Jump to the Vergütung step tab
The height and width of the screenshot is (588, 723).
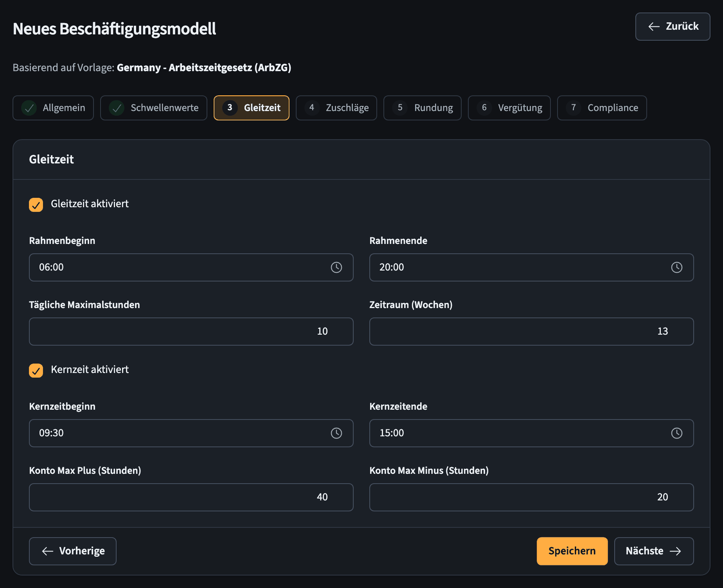coord(509,108)
